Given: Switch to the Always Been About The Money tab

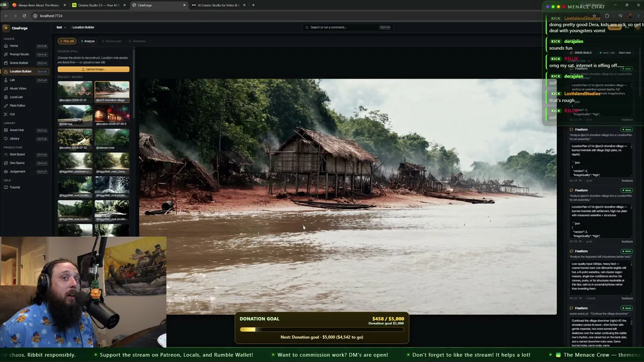Looking at the screenshot, I should click(39, 5).
